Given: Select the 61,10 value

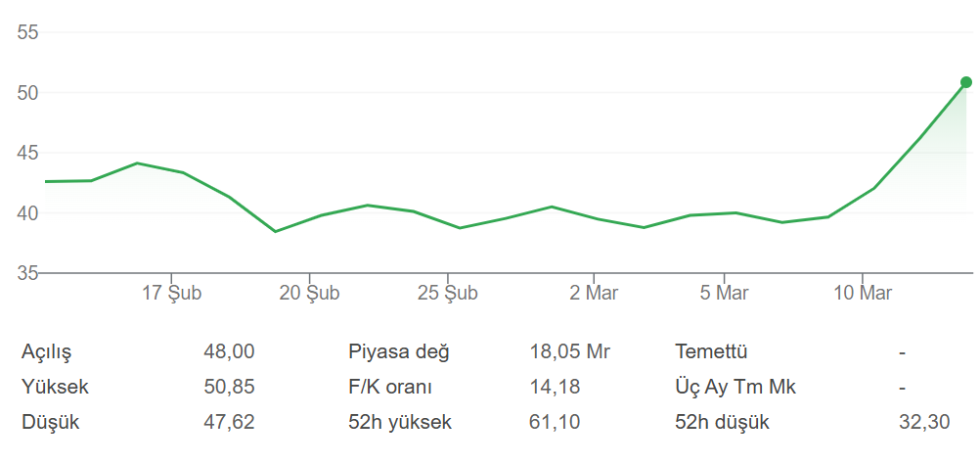Looking at the screenshot, I should coord(555,424).
